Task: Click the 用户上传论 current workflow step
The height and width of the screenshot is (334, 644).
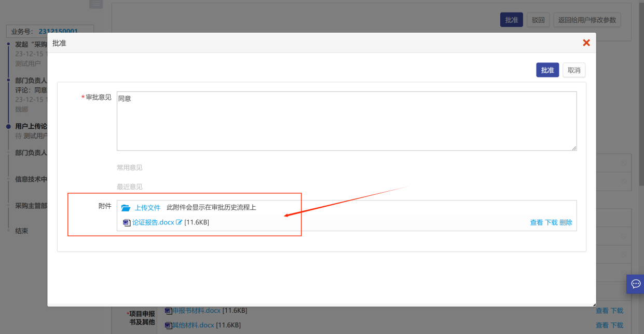Action: [31, 126]
